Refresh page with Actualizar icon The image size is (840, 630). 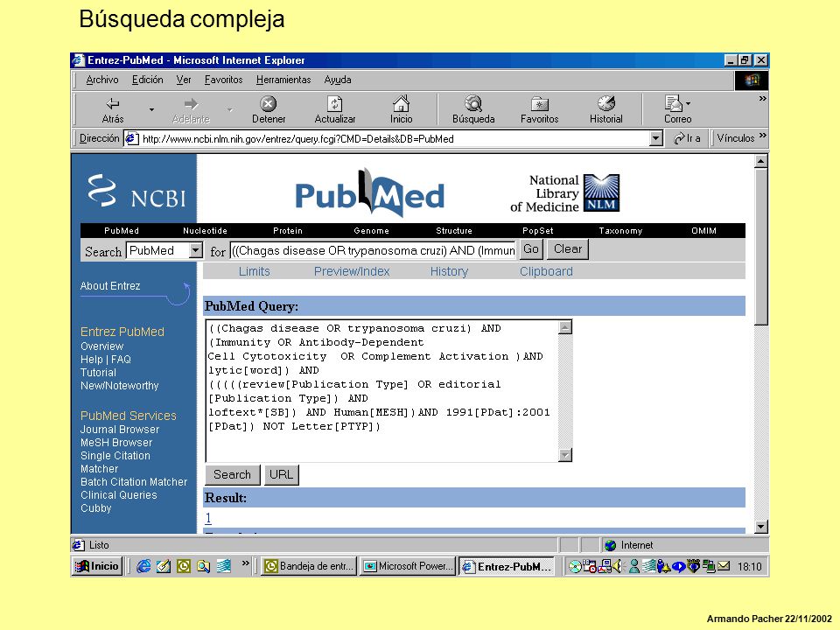335,103
